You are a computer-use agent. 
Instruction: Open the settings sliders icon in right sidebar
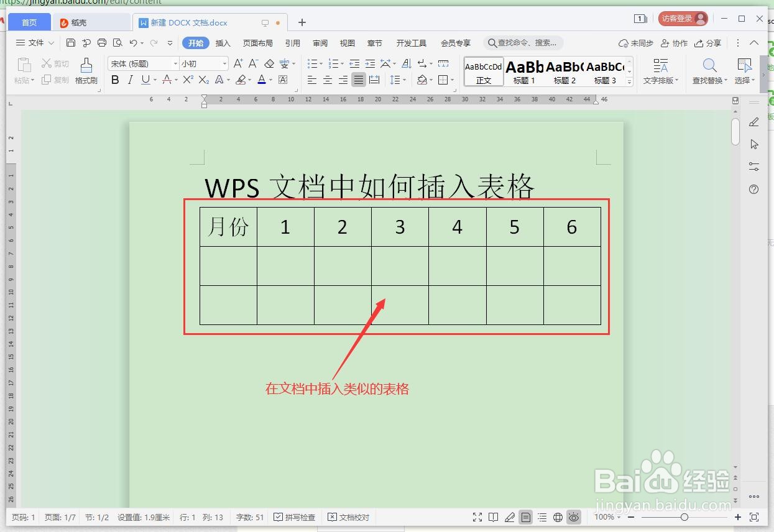pos(754,167)
